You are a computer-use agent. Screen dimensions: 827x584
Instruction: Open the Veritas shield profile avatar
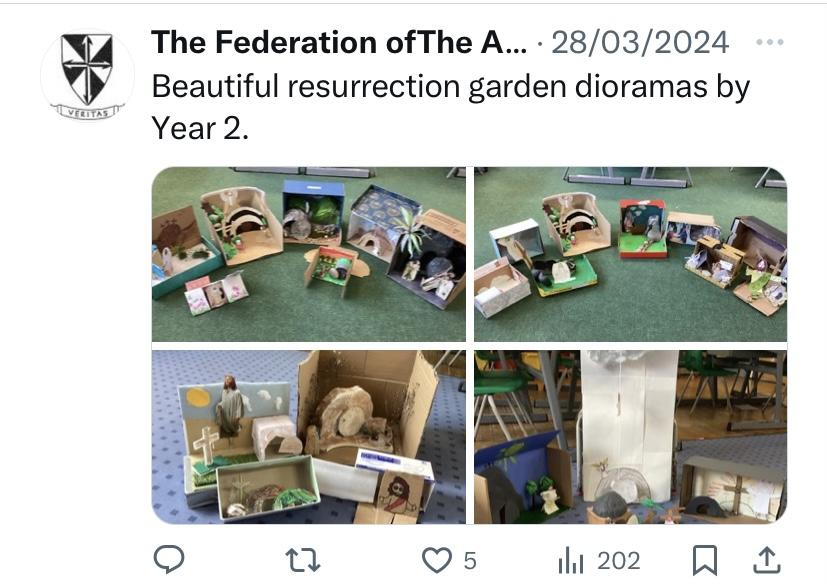[x=87, y=74]
